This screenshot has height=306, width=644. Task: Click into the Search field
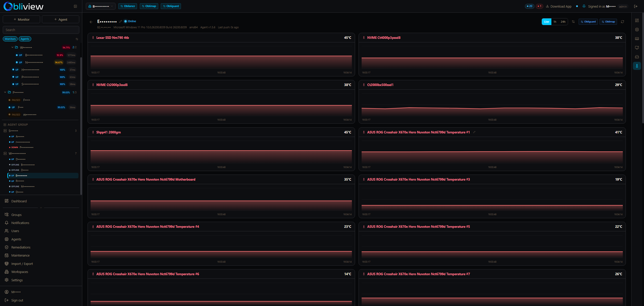41,30
